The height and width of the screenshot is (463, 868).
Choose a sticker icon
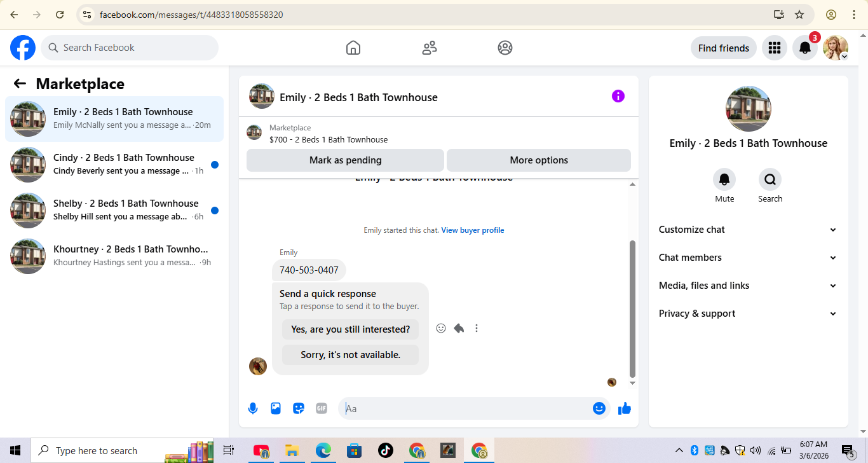pos(299,408)
